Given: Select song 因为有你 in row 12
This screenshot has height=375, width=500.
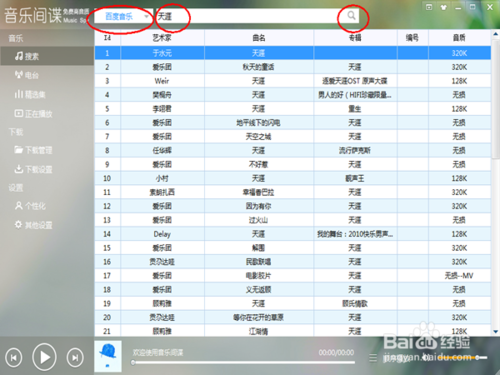Looking at the screenshot, I should (259, 206).
